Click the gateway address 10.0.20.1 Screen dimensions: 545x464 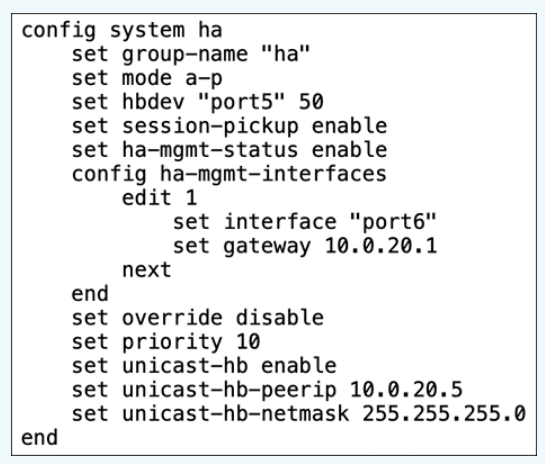pos(381,246)
